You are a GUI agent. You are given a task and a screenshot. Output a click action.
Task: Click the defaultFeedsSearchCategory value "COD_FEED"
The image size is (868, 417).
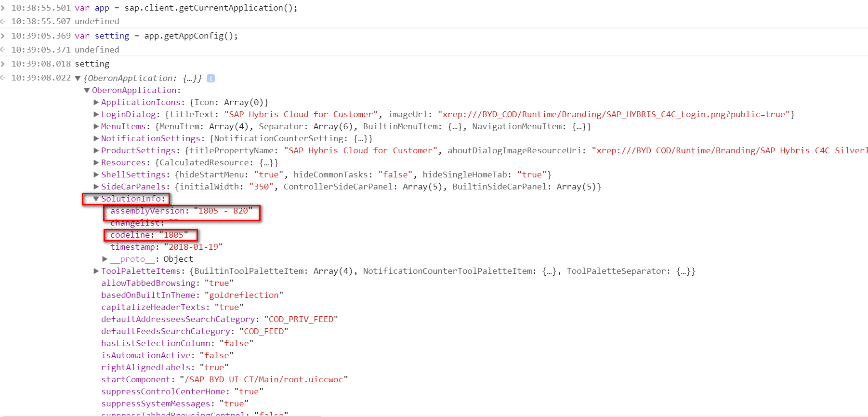(263, 331)
